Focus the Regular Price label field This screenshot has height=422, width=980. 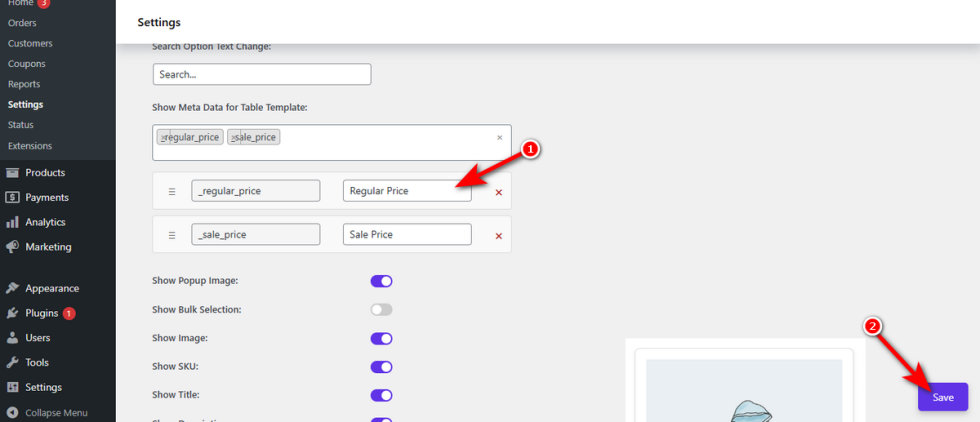coord(408,191)
